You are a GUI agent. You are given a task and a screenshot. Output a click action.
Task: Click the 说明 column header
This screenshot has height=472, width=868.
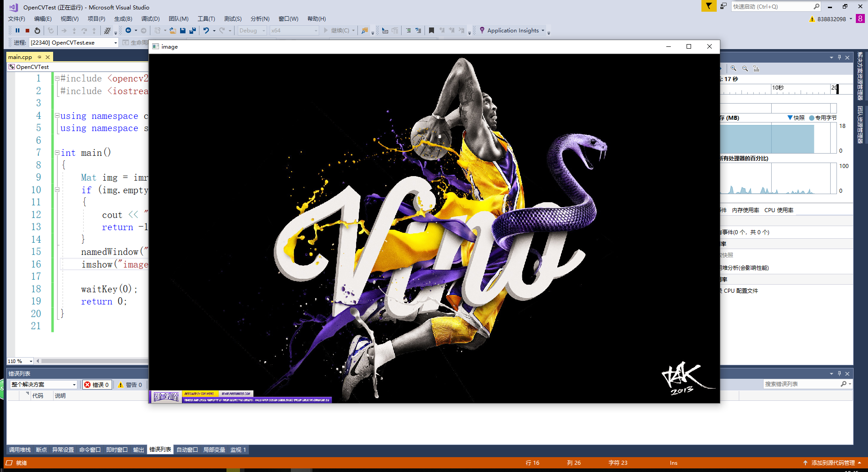pos(60,396)
